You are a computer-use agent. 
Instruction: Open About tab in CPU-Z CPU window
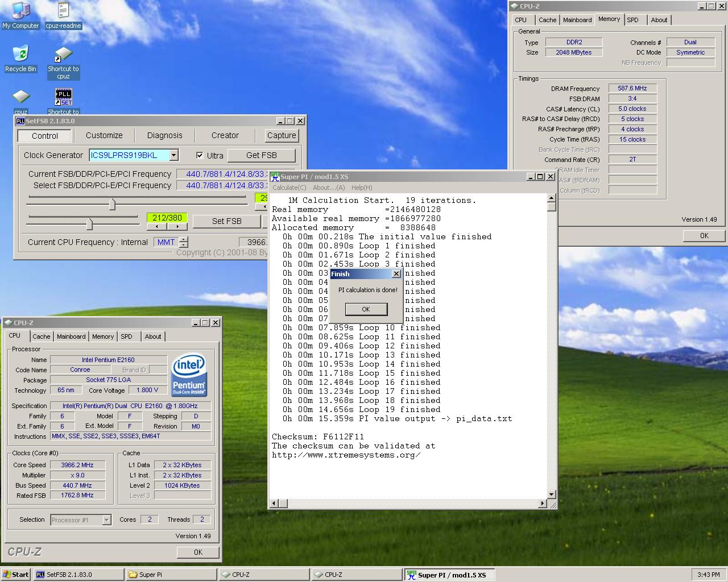[x=153, y=336]
